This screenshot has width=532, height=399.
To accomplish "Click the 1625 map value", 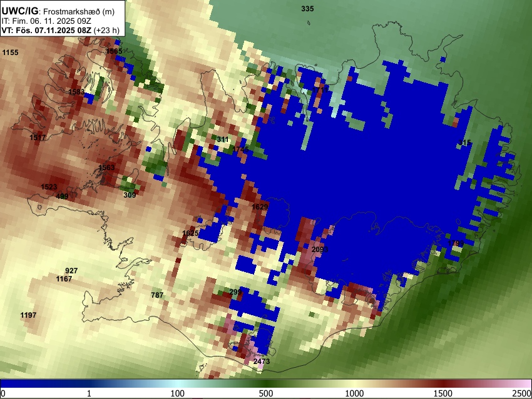I will pyautogui.click(x=190, y=233).
